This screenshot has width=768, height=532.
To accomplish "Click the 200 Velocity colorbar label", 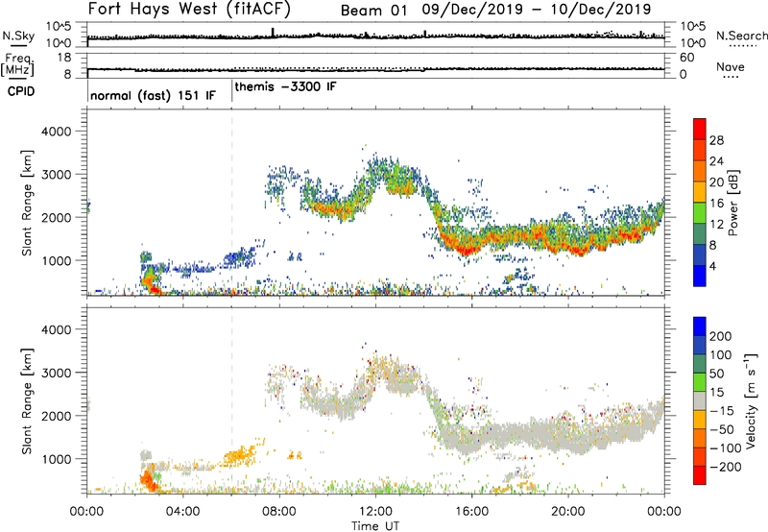I will 720,336.
